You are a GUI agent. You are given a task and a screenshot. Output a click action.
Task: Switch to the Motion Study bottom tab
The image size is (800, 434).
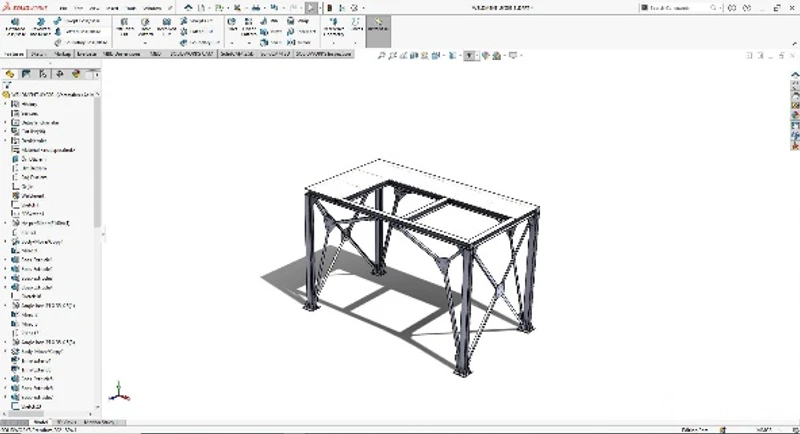click(99, 422)
